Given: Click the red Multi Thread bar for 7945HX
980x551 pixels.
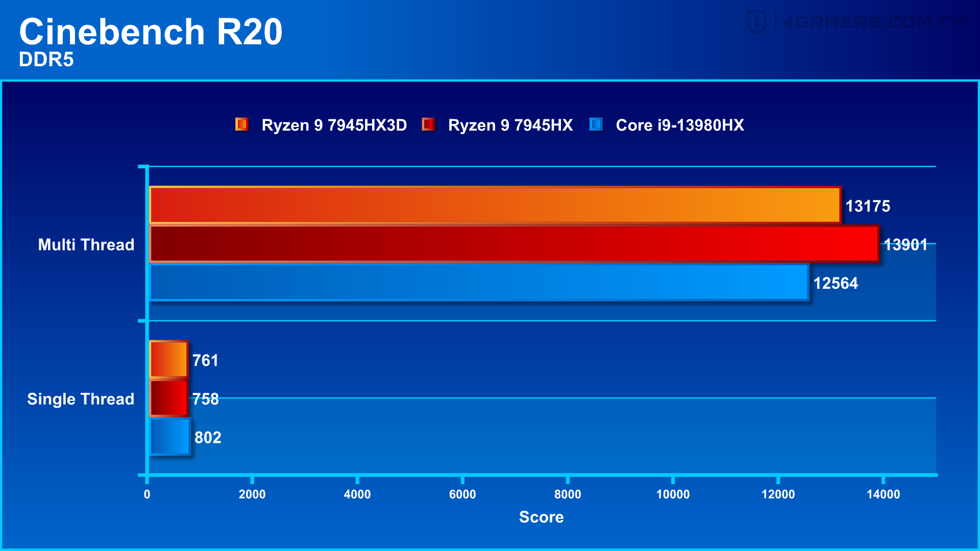Looking at the screenshot, I should tap(514, 244).
